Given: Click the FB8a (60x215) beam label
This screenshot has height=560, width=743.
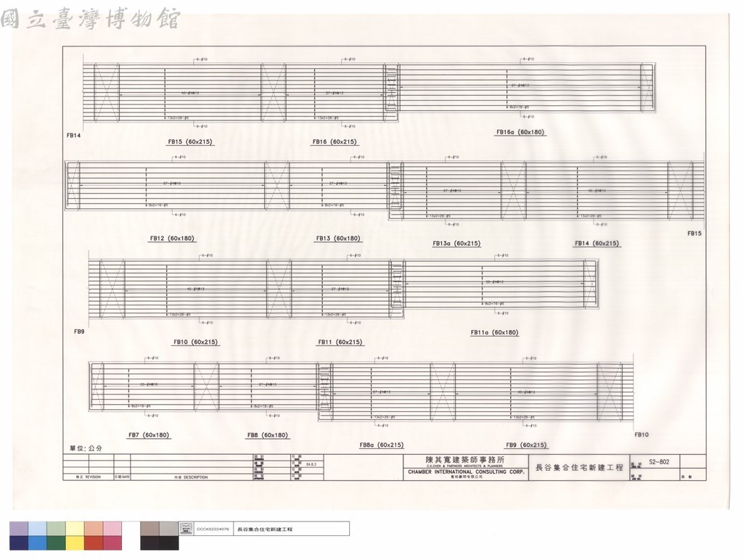Looking at the screenshot, I should 382,445.
